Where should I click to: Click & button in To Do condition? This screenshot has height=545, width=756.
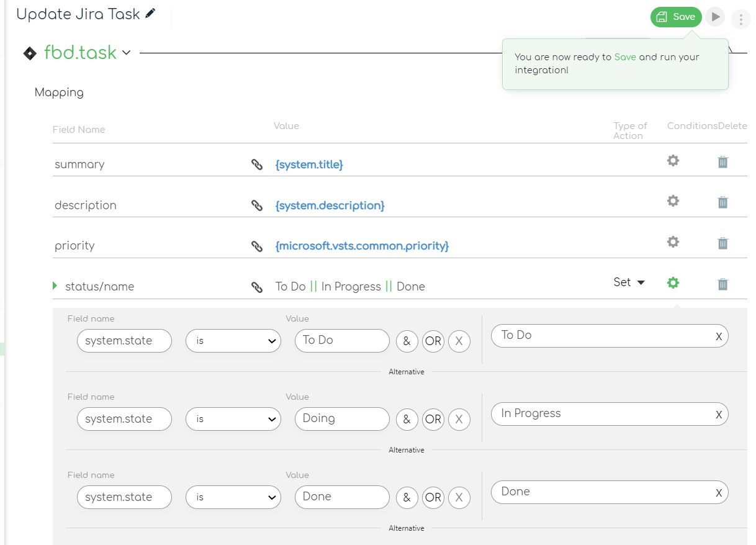click(407, 341)
